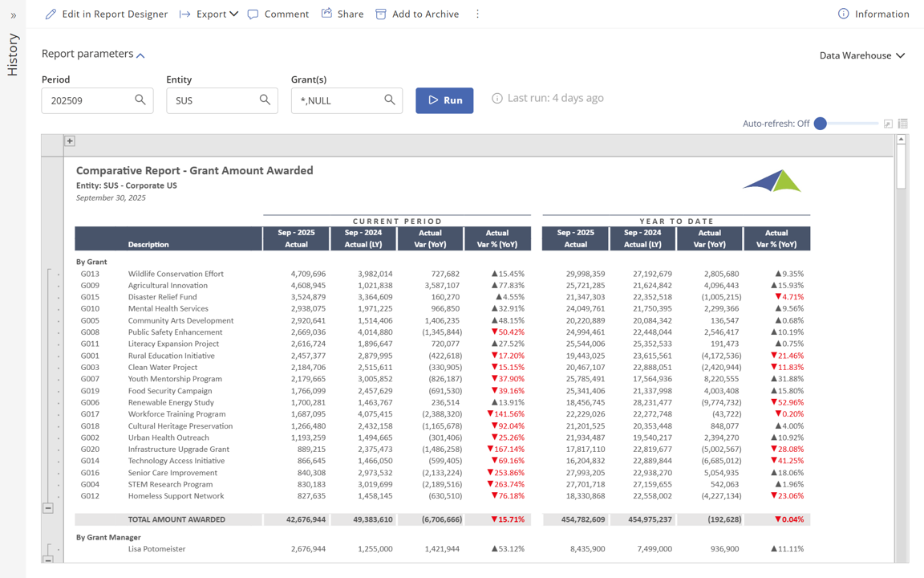Image resolution: width=924 pixels, height=578 pixels.
Task: Click the grid view icon
Action: pyautogui.click(x=903, y=124)
